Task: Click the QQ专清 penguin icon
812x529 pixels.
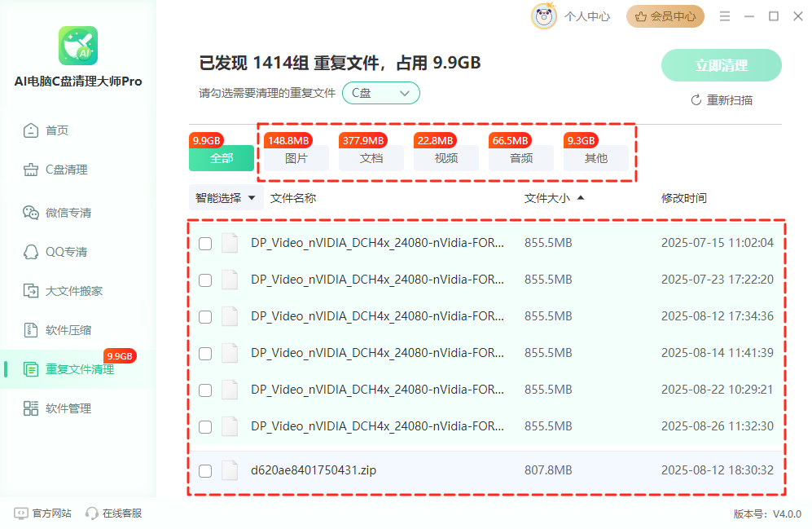Action: [x=31, y=252]
